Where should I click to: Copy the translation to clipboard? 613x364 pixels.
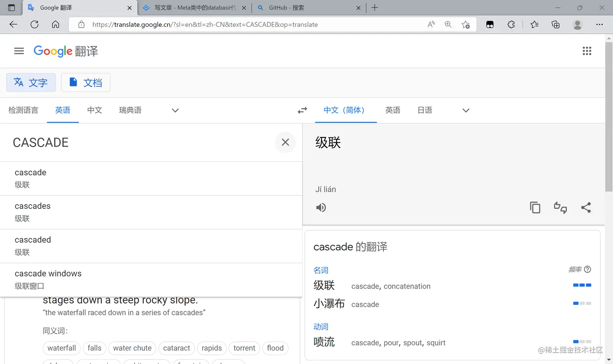pyautogui.click(x=535, y=208)
